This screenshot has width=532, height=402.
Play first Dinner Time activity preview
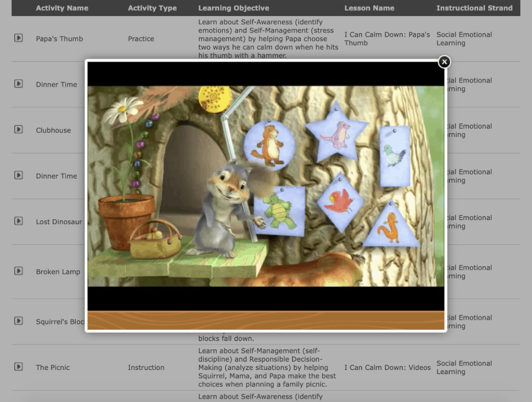click(x=18, y=84)
